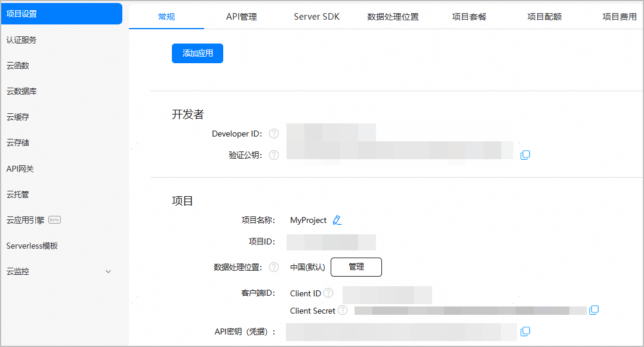Open 认证服务 in the sidebar
The height and width of the screenshot is (347, 644).
pos(21,40)
